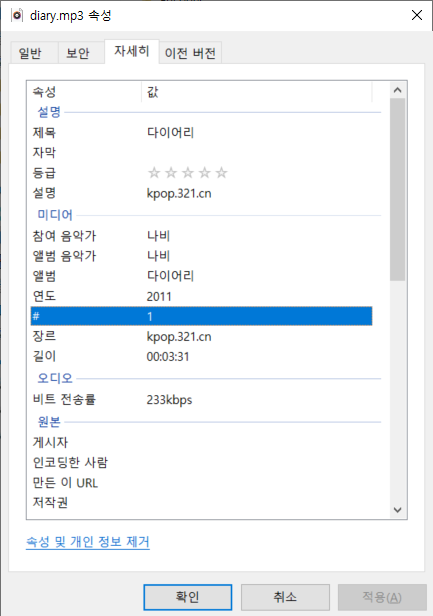Viewport: 433px width, 616px height.
Task: Set rating to one star
Action: pyautogui.click(x=154, y=172)
